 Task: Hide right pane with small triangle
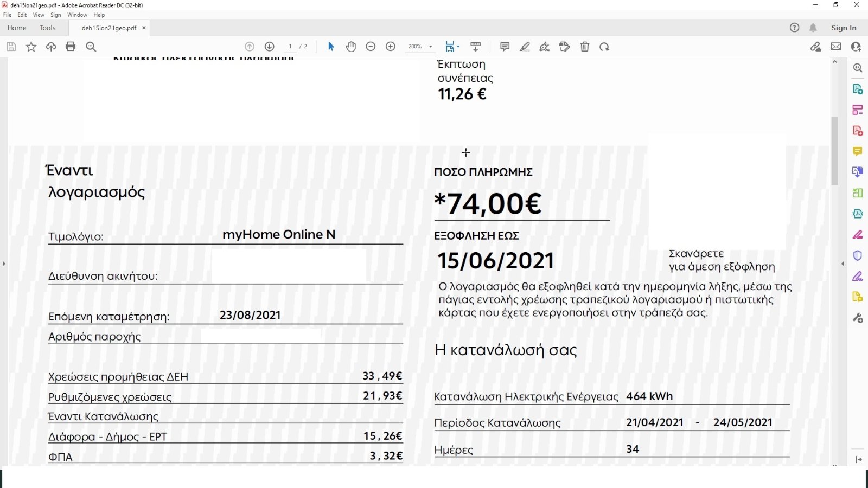843,264
